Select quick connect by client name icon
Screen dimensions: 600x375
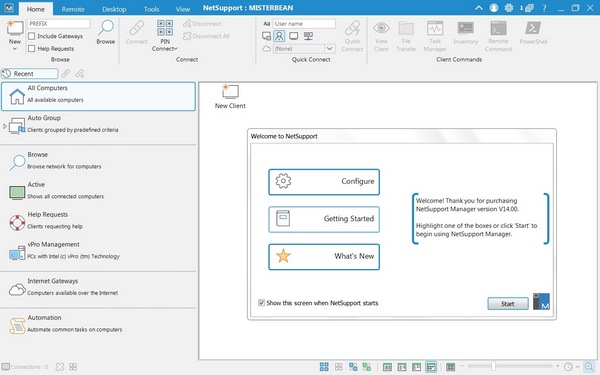[x=266, y=36]
